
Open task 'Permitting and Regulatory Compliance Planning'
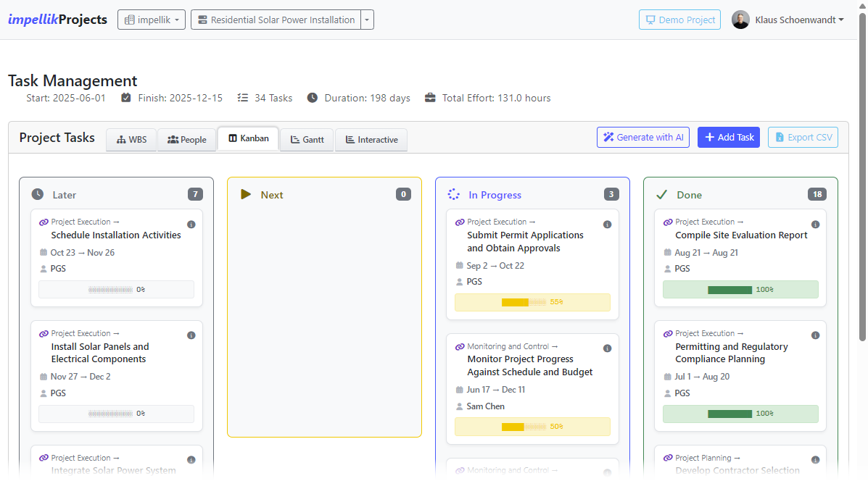pyautogui.click(x=731, y=353)
